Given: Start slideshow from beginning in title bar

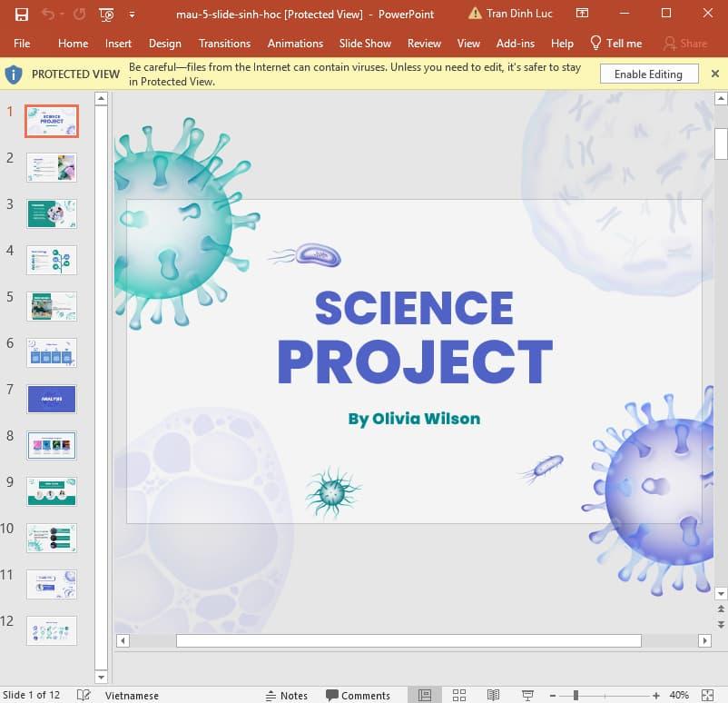Looking at the screenshot, I should (105, 14).
